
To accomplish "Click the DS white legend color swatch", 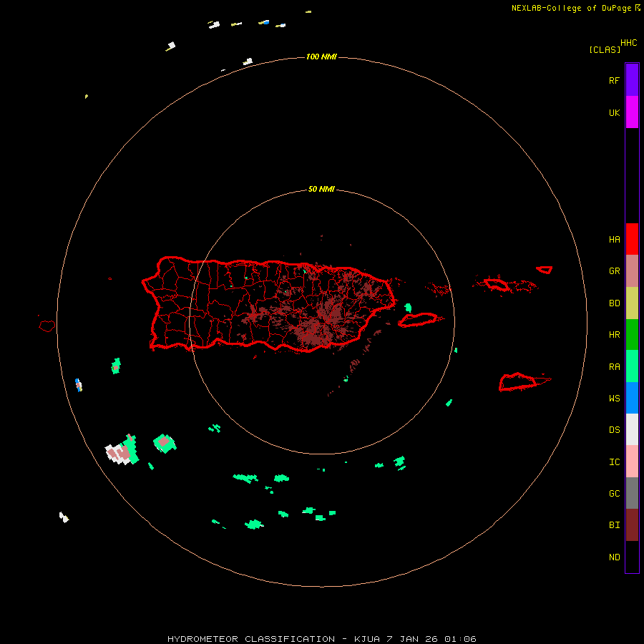I will [x=632, y=429].
